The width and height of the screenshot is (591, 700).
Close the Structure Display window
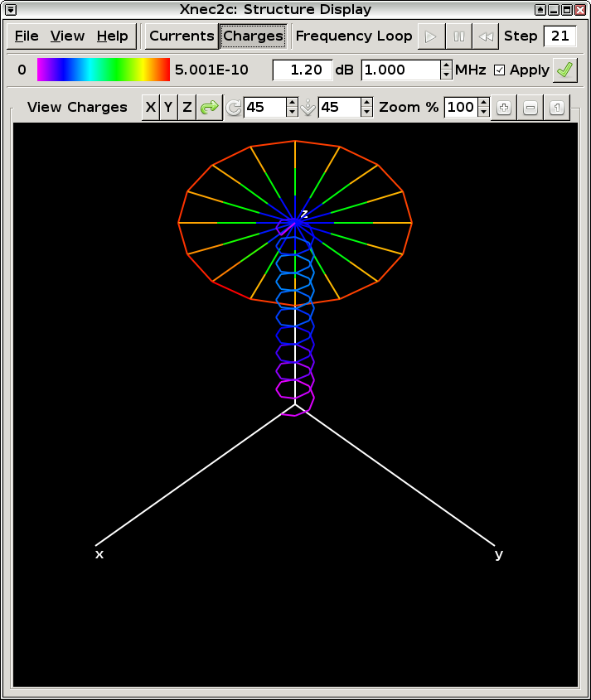(580, 10)
